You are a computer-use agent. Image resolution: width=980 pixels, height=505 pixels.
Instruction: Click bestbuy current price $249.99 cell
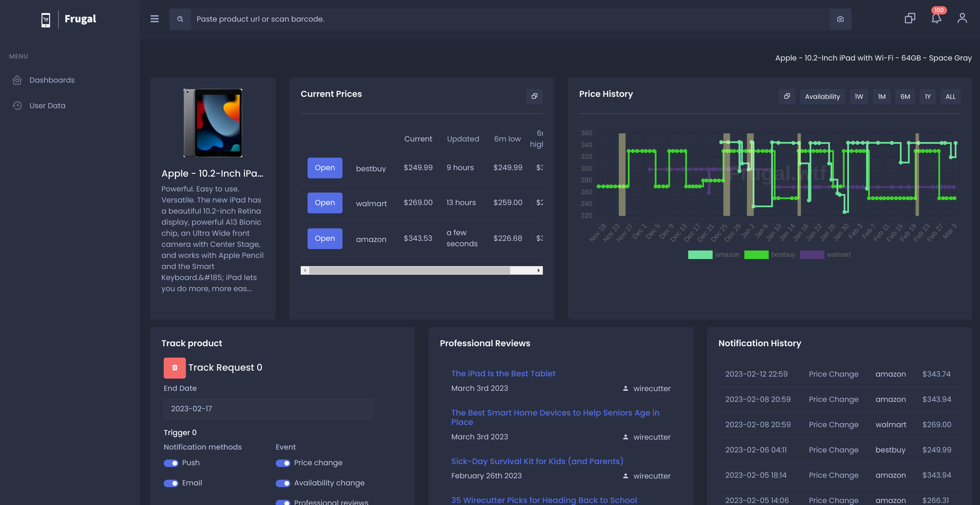pos(418,168)
